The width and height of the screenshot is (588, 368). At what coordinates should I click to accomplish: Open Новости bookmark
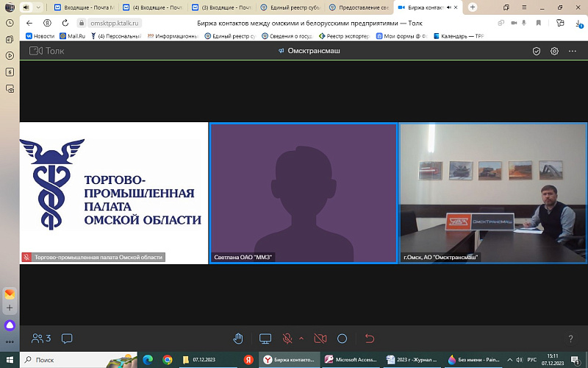(x=40, y=36)
